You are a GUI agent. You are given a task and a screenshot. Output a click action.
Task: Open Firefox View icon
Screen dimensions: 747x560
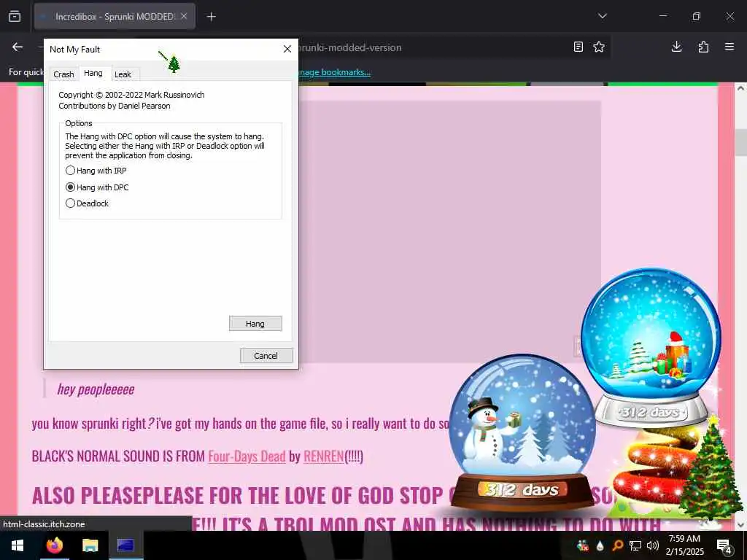(x=15, y=17)
